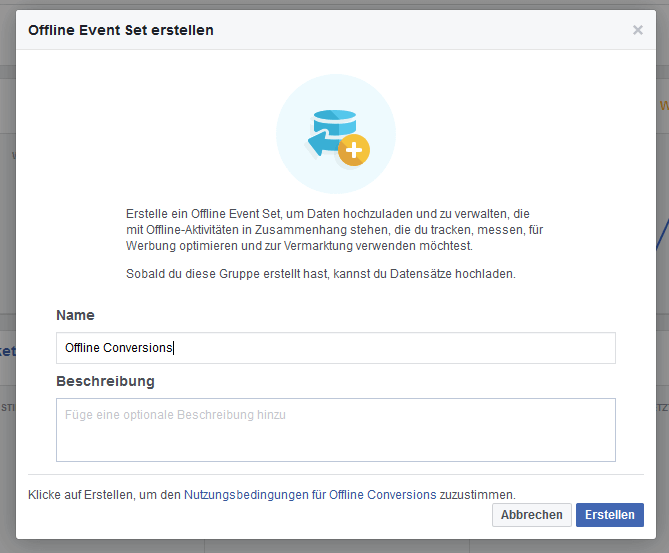Viewport: 669px width, 553px height.
Task: Click the 'Offline Conversions' text in the Name field
Action: 118,348
